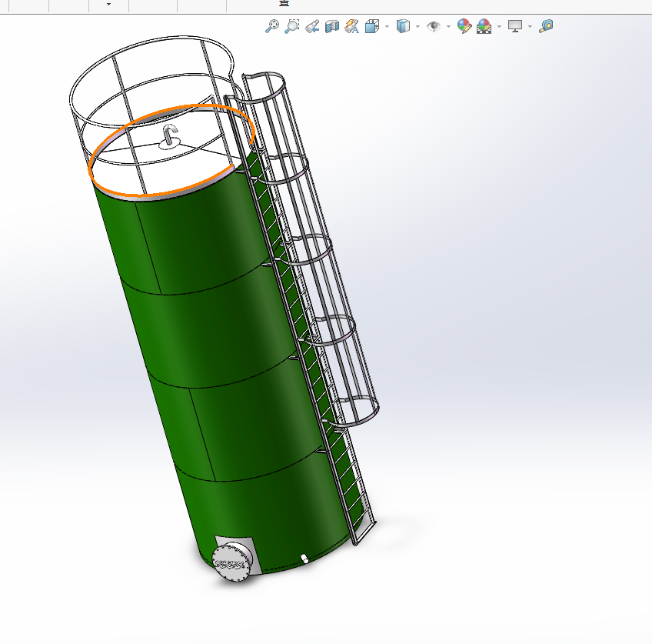Click the Zoom to Fit icon
Screen dimensions: 652x644
click(272, 26)
